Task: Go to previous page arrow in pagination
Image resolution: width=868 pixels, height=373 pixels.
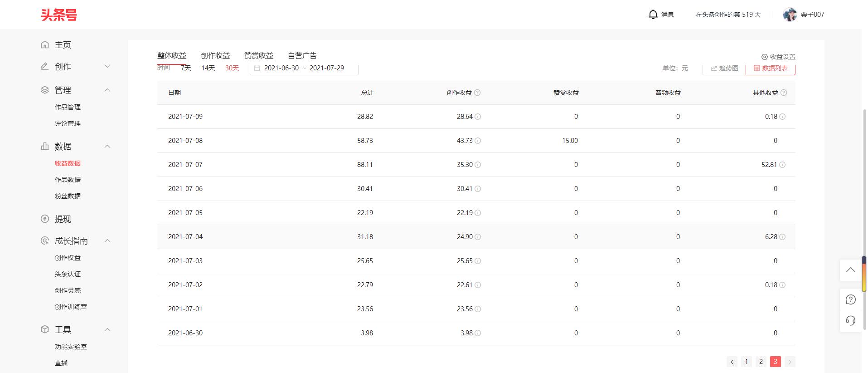Action: click(732, 362)
